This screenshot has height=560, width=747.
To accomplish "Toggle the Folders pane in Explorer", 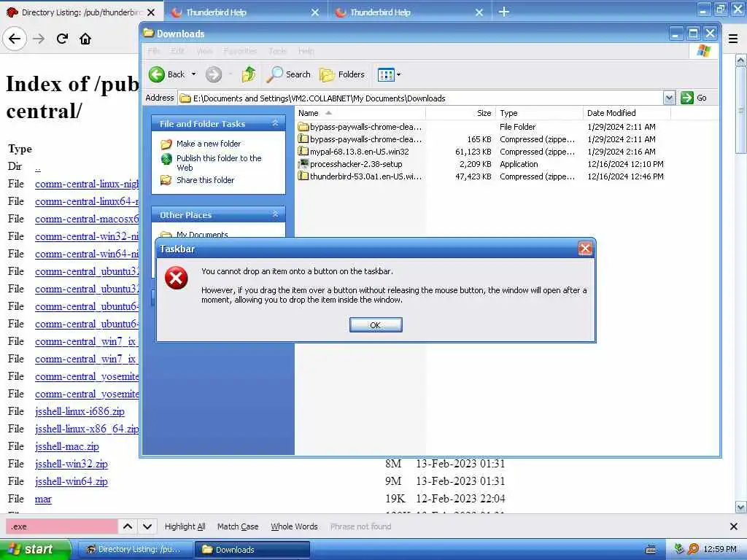I will click(x=342, y=74).
